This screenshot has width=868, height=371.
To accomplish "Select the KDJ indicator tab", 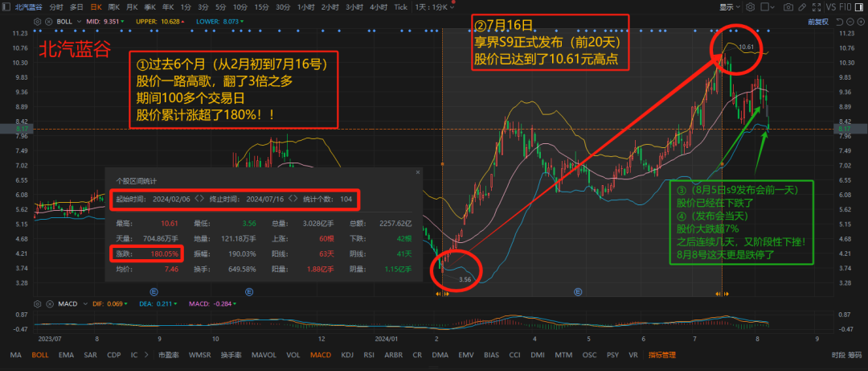I will pyautogui.click(x=347, y=354).
